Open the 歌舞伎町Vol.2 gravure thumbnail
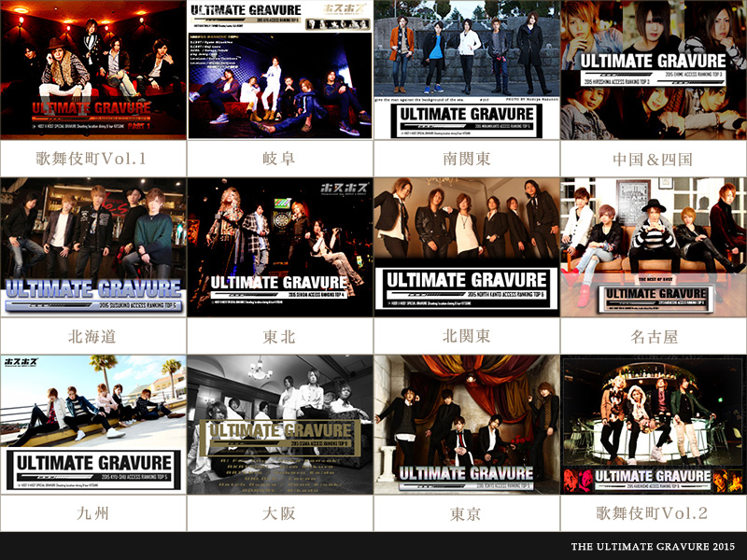Viewport: 747px width, 560px height. point(654,425)
